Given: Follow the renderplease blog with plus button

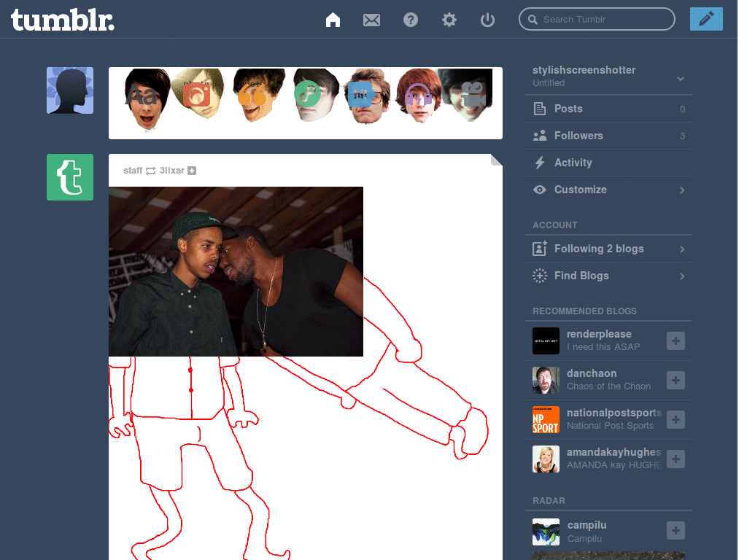Looking at the screenshot, I should pos(676,341).
